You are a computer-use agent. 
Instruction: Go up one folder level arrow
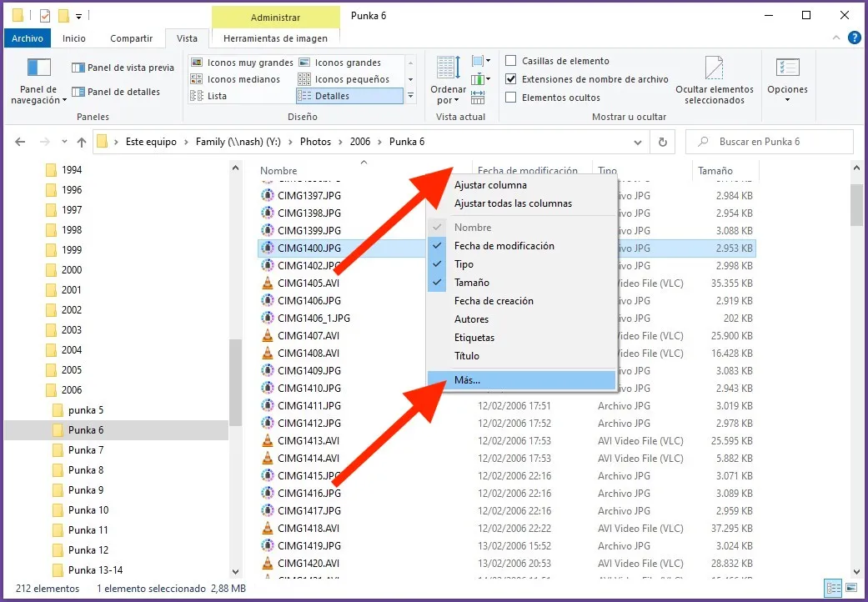pyautogui.click(x=82, y=142)
